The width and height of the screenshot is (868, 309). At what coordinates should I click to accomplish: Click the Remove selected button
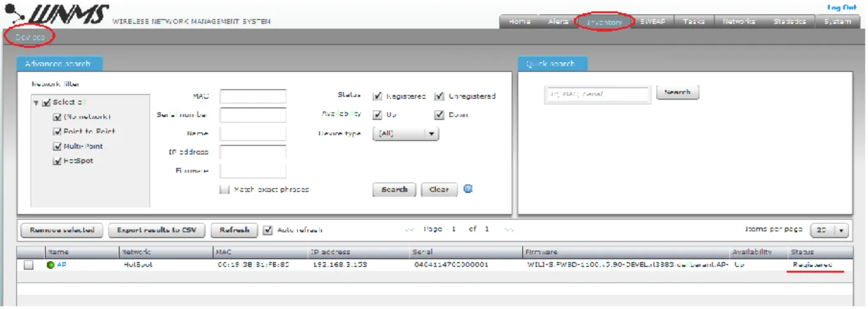(x=62, y=230)
